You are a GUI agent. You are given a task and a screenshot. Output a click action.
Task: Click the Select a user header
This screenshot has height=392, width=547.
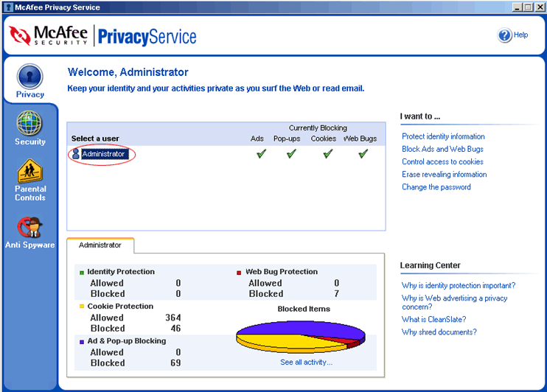point(95,139)
